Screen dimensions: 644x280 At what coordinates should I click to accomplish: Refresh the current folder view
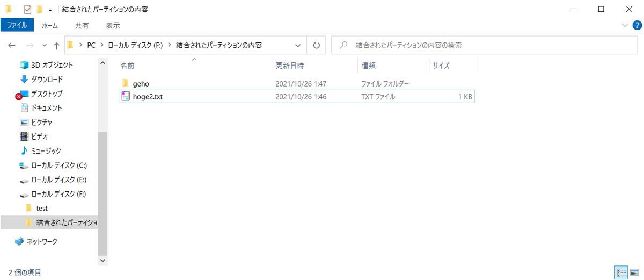(x=316, y=46)
